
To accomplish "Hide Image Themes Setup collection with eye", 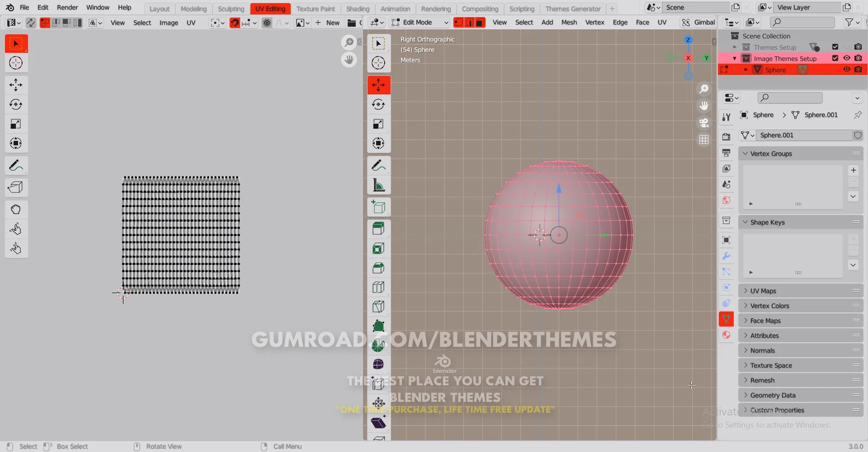I will click(x=846, y=58).
